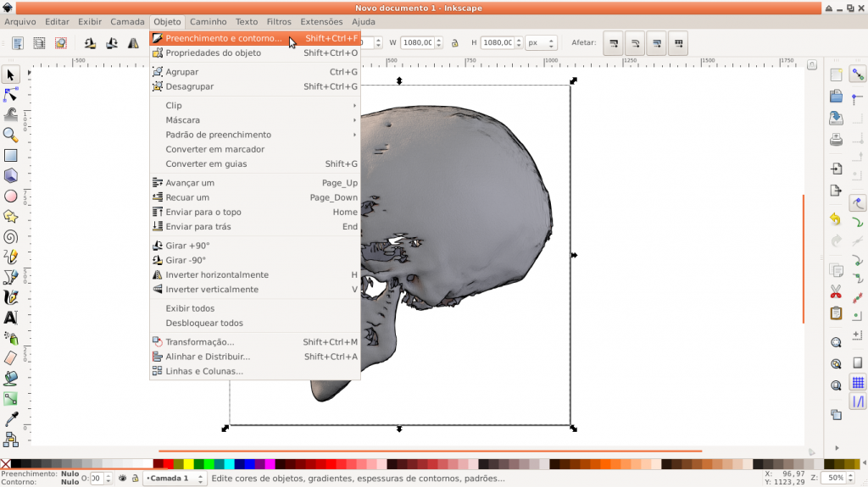This screenshot has height=487, width=868.
Task: Select the Rectangle tool
Action: pos(10,156)
